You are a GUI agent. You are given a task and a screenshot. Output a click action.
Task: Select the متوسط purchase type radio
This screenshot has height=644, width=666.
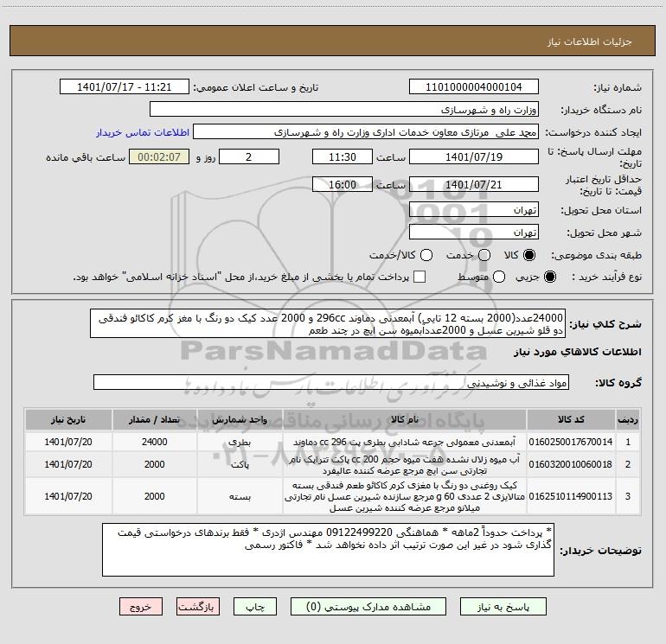pos(499,277)
